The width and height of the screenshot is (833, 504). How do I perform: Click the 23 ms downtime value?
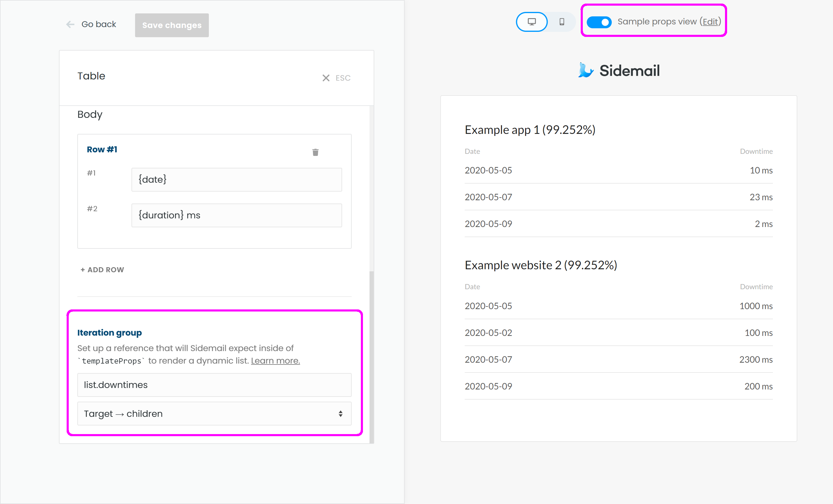(761, 197)
